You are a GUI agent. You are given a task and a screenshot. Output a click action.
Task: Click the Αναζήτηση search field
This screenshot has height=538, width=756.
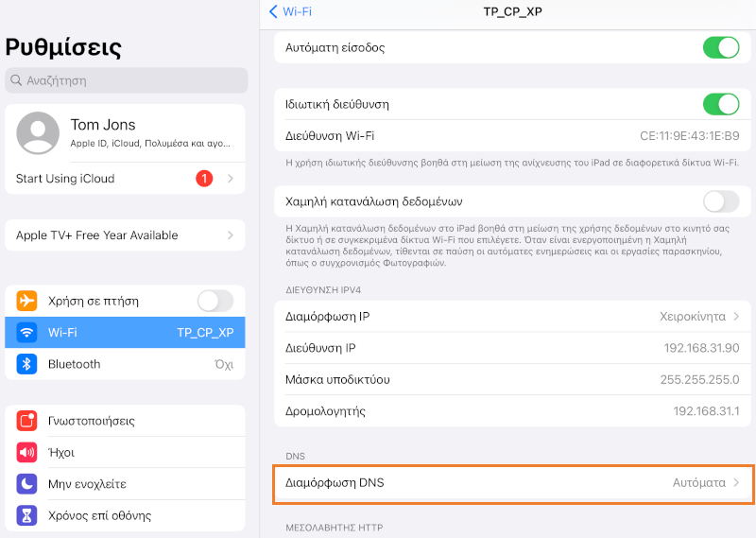(127, 80)
